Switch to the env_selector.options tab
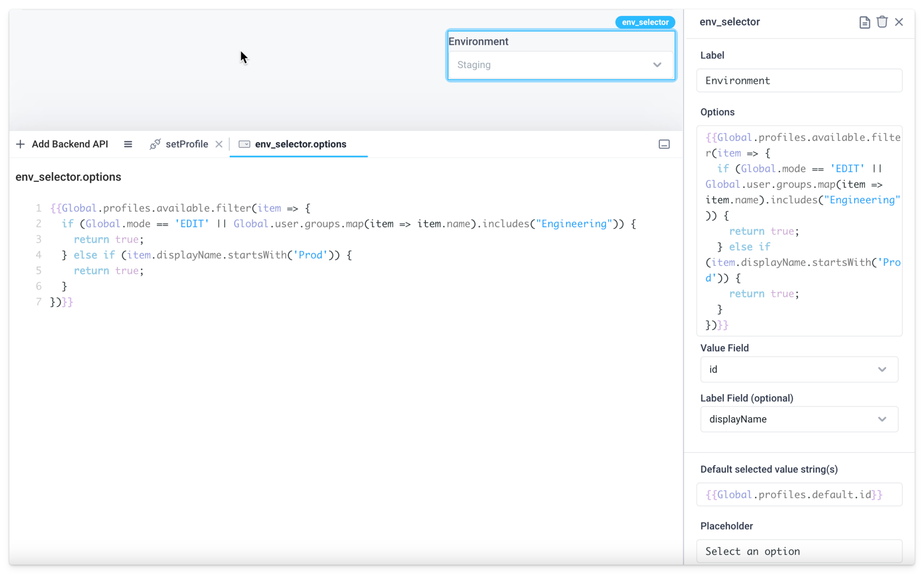 pyautogui.click(x=300, y=144)
